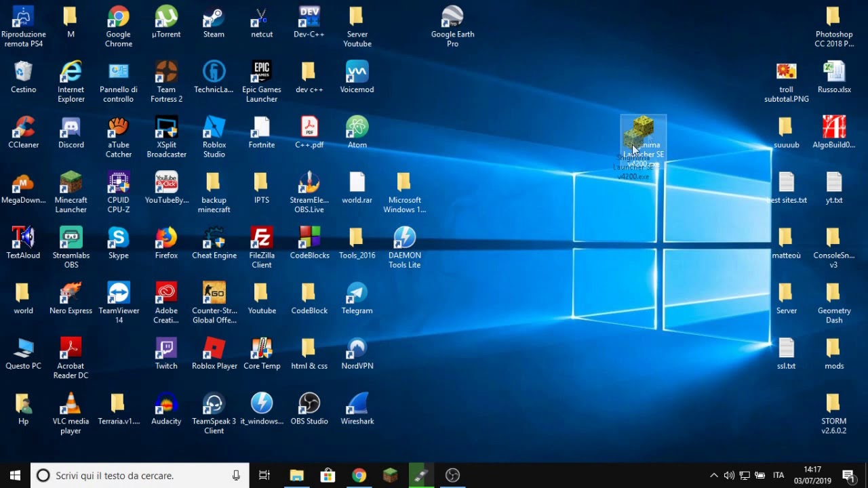Select the Photoshop CC 2018 folder

(834, 27)
